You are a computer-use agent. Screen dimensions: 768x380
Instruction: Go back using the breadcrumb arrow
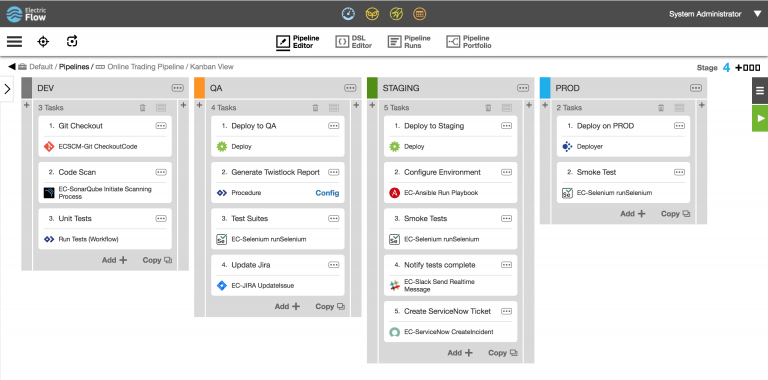[12, 67]
